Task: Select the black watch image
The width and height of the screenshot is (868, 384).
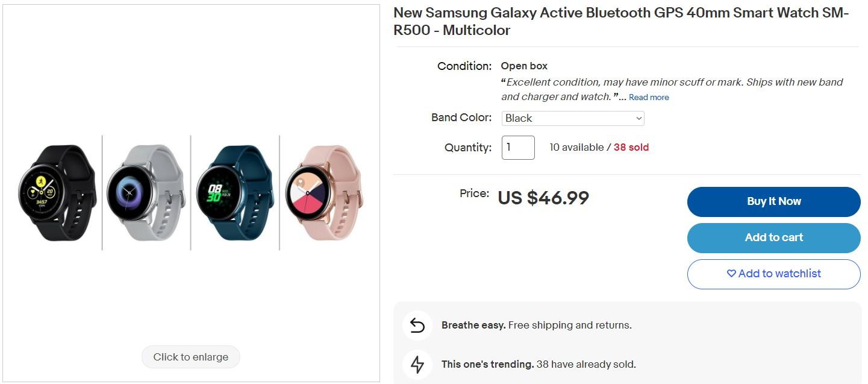Action: (56, 193)
